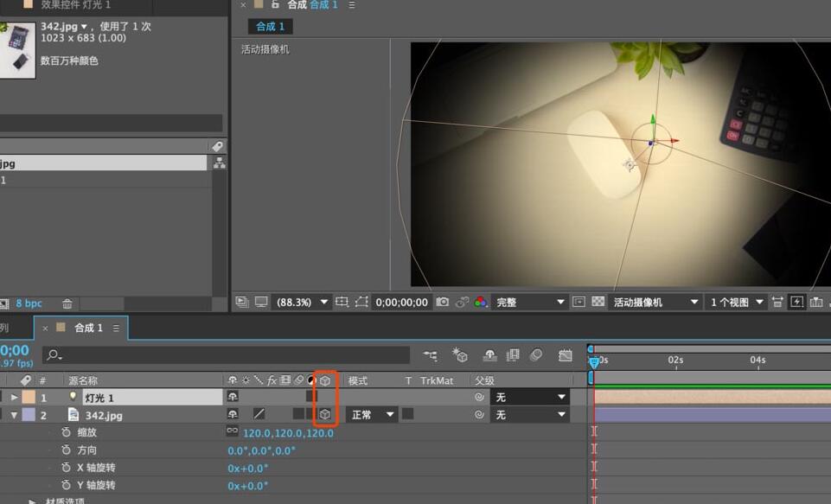Image resolution: width=831 pixels, height=504 pixels.
Task: Toggle the transparency grid icon
Action: pos(597,302)
